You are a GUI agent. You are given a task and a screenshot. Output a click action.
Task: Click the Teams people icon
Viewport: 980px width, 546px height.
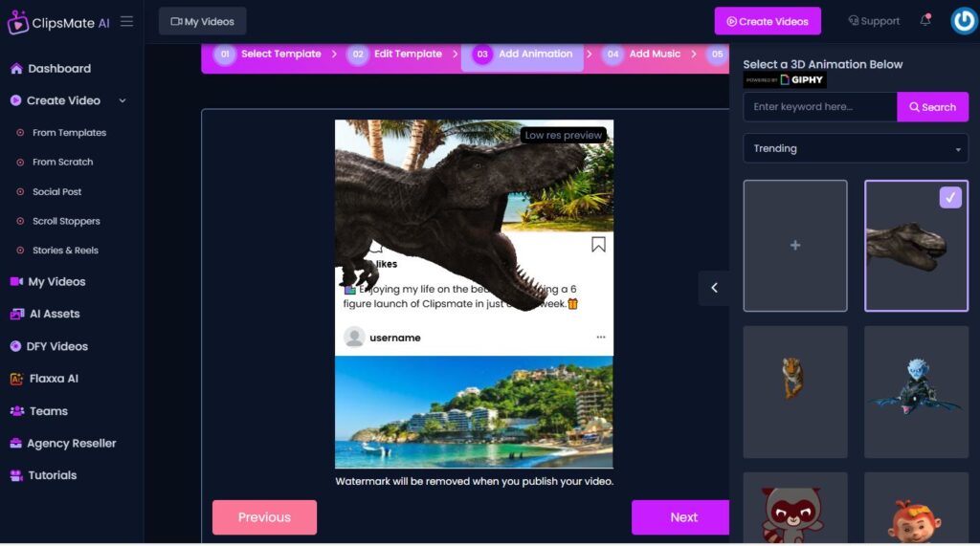[17, 411]
